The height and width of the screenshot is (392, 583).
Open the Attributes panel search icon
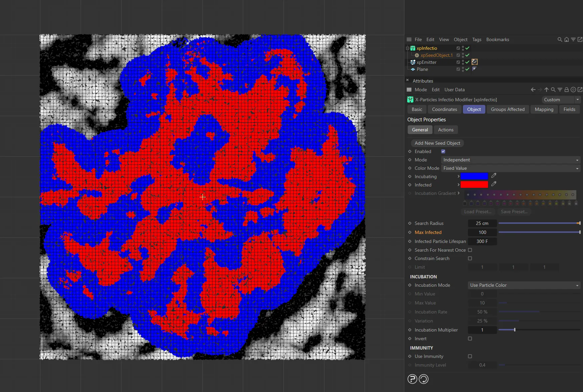pos(553,90)
